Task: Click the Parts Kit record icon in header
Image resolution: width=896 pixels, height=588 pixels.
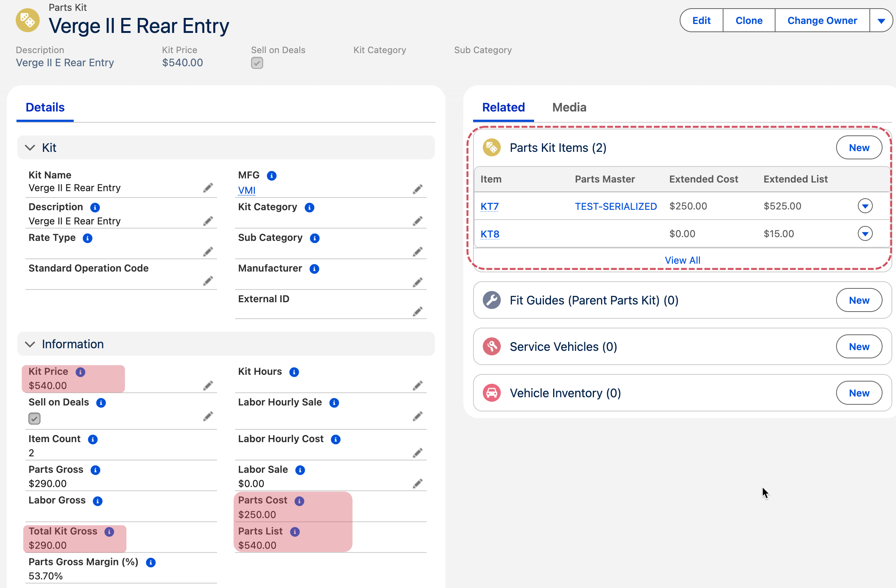Action: pyautogui.click(x=27, y=21)
